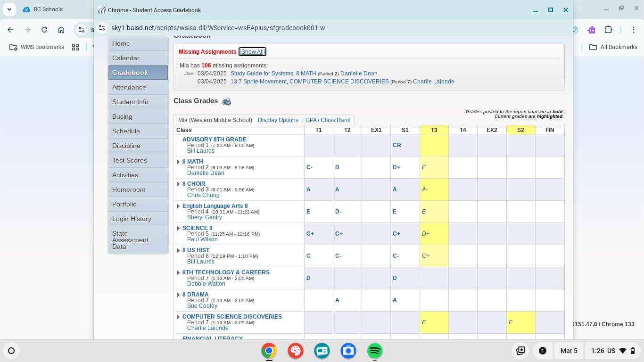The height and width of the screenshot is (362, 644).
Task: Open Spotify from the shelf
Action: [375, 351]
